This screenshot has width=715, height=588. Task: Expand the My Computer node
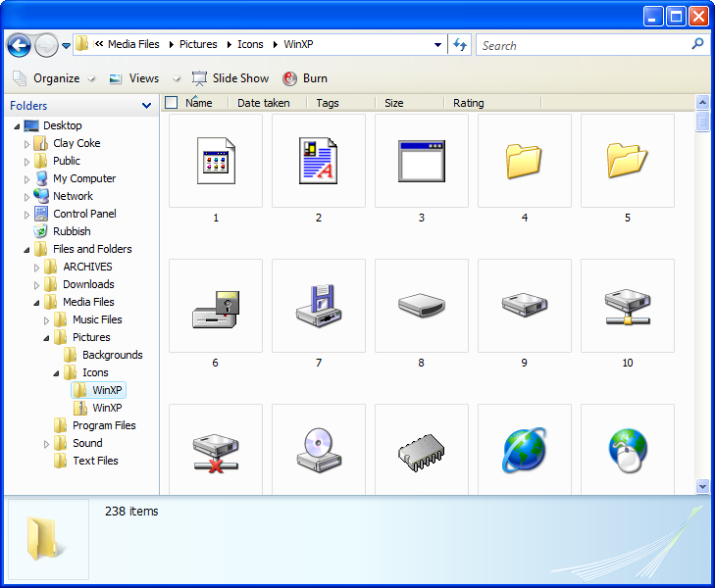26,179
